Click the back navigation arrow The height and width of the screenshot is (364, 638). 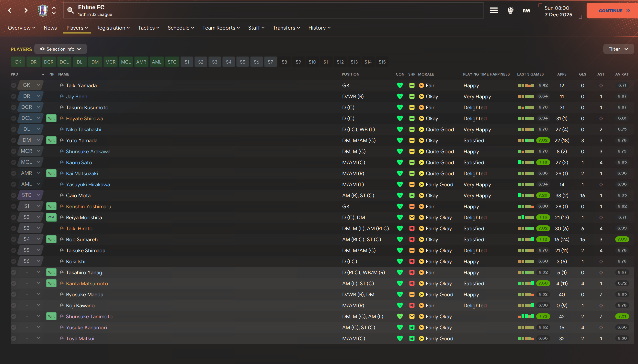10,10
